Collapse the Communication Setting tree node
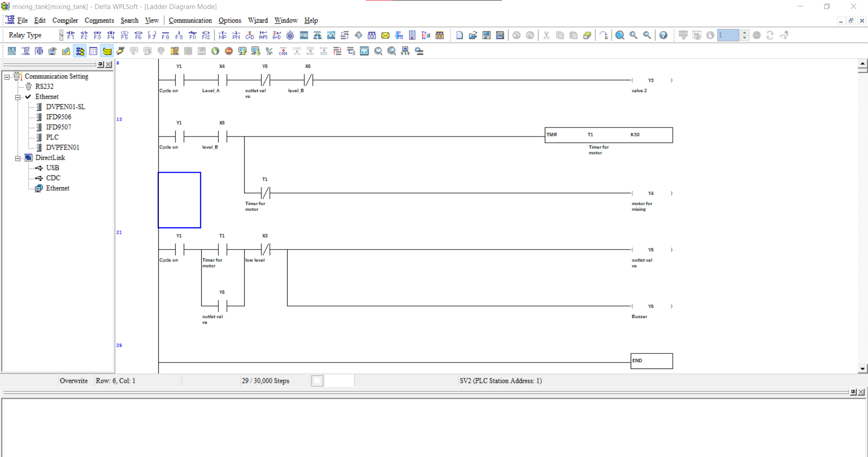 (x=6, y=76)
